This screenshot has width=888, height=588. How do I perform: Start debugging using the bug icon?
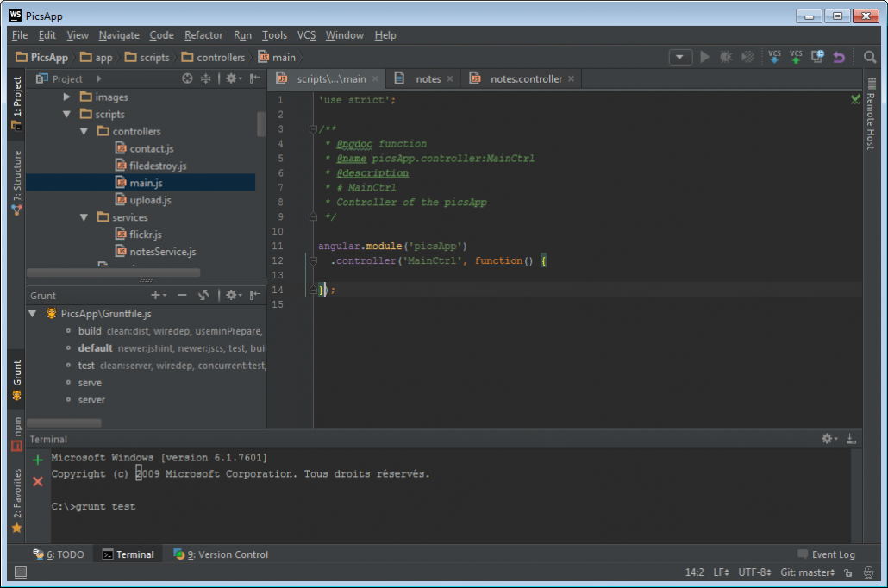(x=727, y=56)
